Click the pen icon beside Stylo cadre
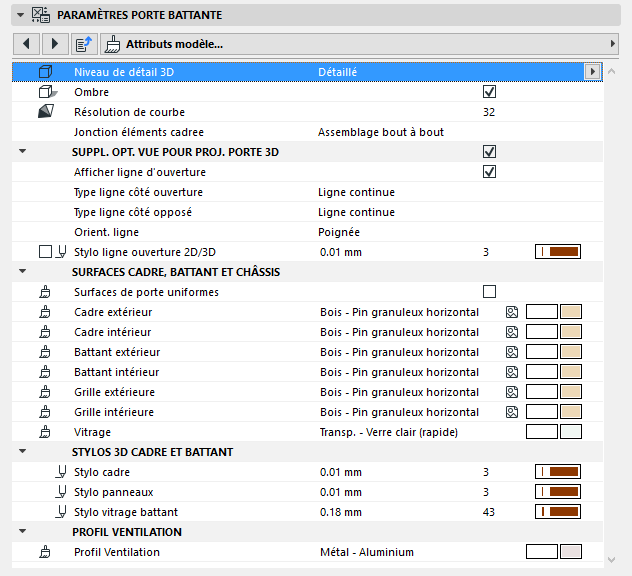Screen dimensions: 632x576 61,472
